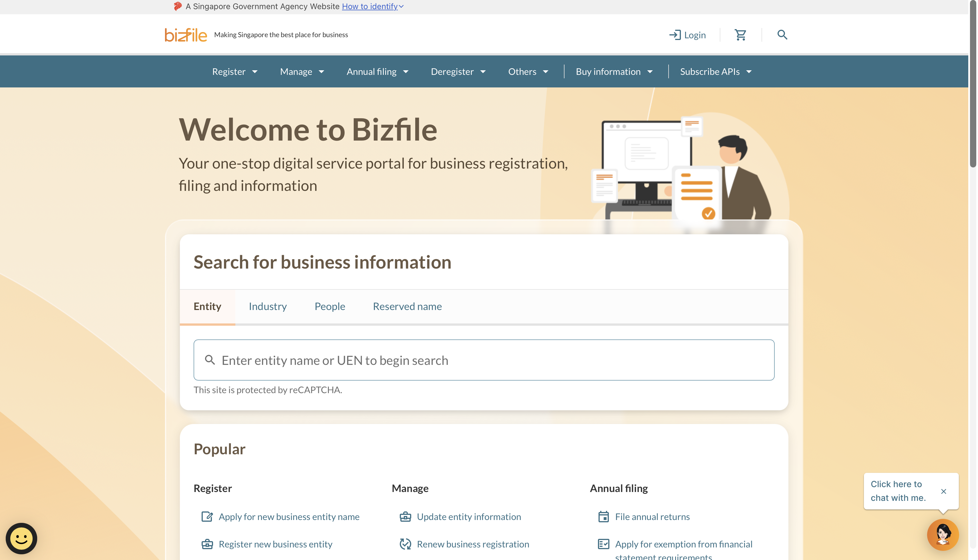Click the protected by reCAPTCHA notice

(x=268, y=390)
